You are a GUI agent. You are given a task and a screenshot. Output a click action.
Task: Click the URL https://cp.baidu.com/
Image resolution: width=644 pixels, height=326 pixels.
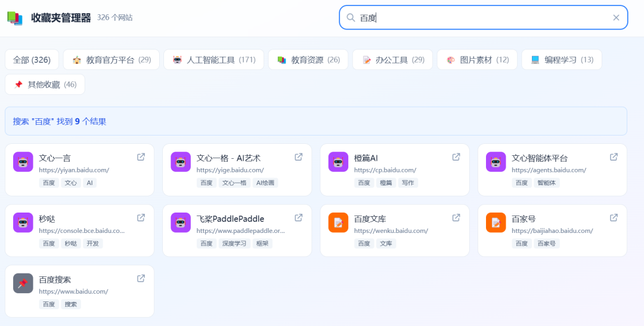[385, 170]
